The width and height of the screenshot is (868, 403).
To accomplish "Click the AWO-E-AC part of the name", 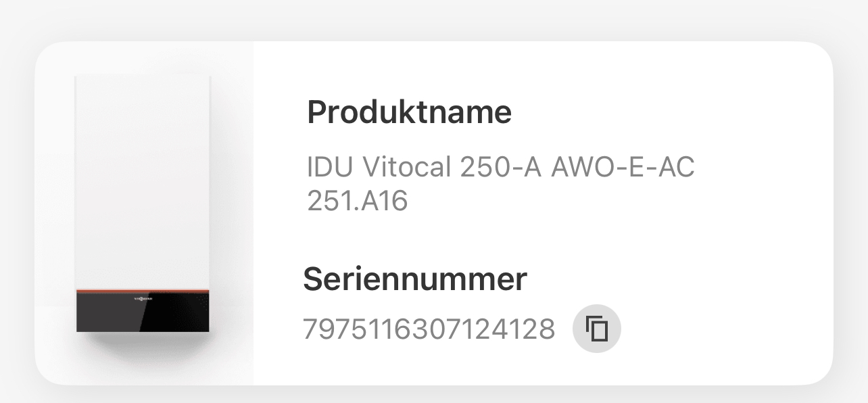I will (x=623, y=168).
